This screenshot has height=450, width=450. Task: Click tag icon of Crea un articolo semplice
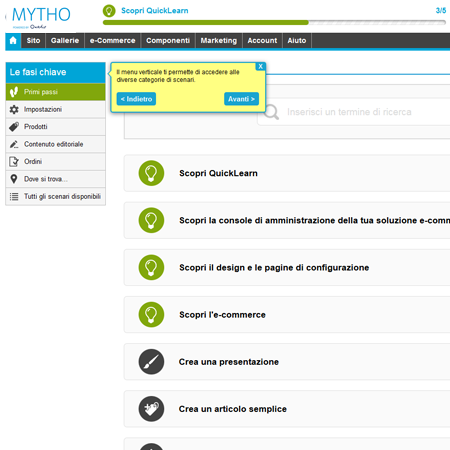pyautogui.click(x=151, y=409)
